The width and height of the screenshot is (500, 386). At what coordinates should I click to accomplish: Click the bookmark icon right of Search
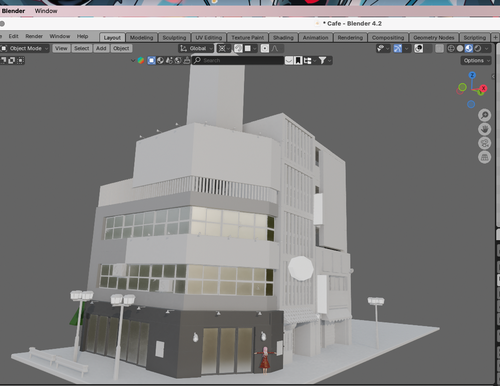coord(298,61)
